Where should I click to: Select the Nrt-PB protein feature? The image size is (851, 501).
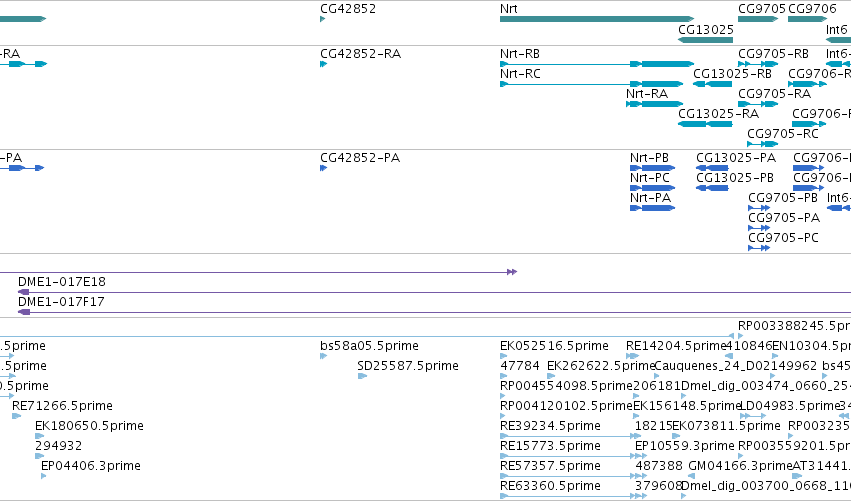coord(652,168)
